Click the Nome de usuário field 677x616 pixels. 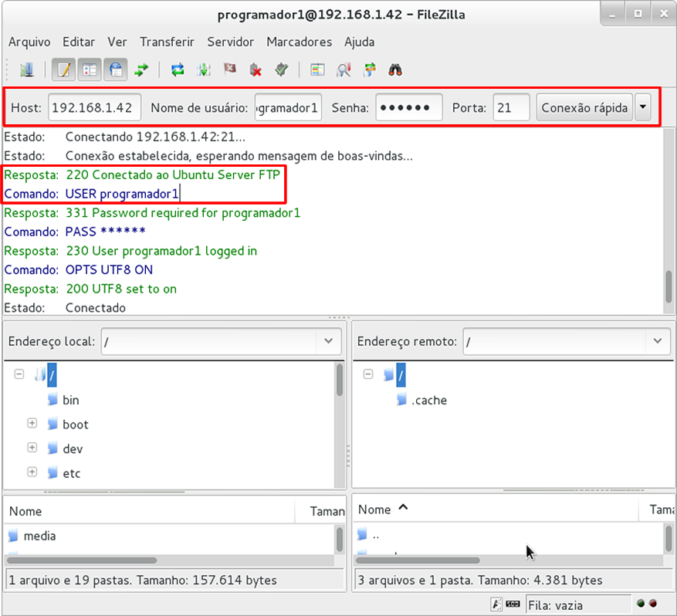click(x=288, y=107)
